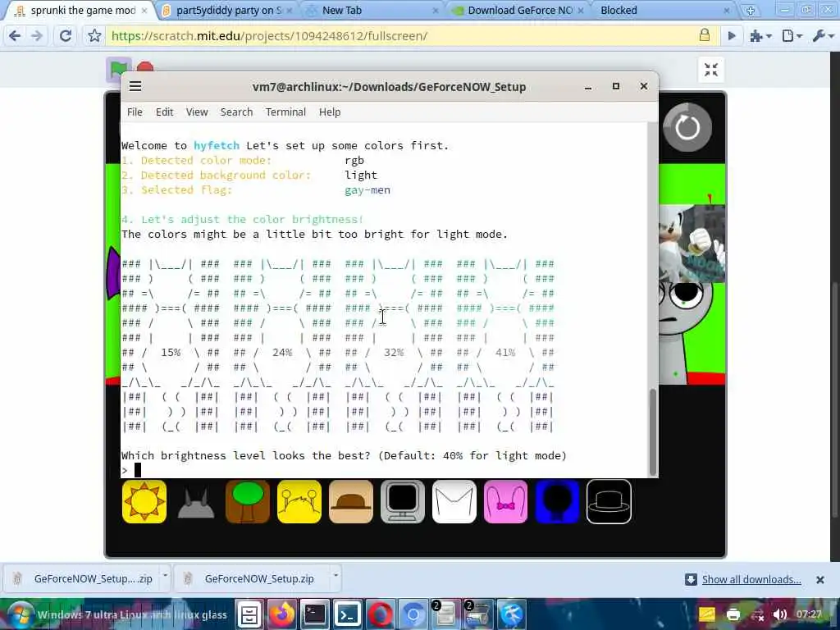
Task: Open the extensions puzzle menu
Action: [760, 36]
